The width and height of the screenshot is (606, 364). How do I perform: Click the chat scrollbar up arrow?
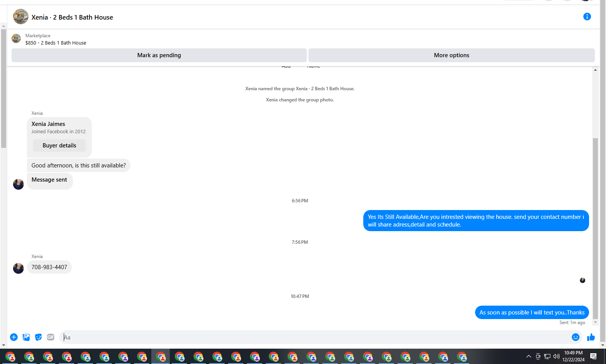[595, 70]
